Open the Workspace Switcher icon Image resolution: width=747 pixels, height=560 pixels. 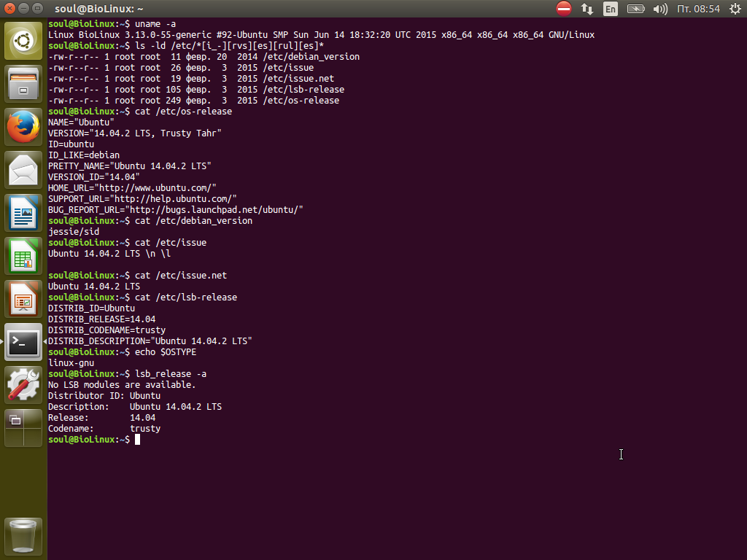pos(23,428)
